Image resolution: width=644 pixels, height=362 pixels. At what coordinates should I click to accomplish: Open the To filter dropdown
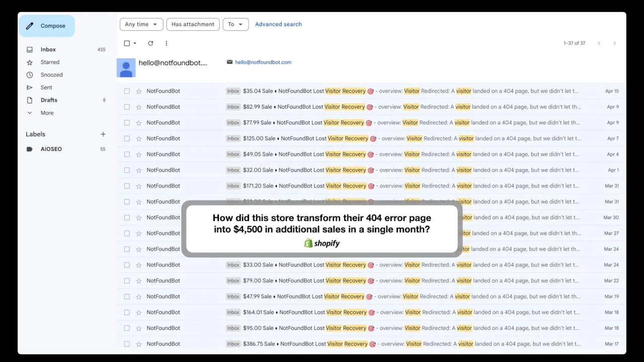click(235, 24)
